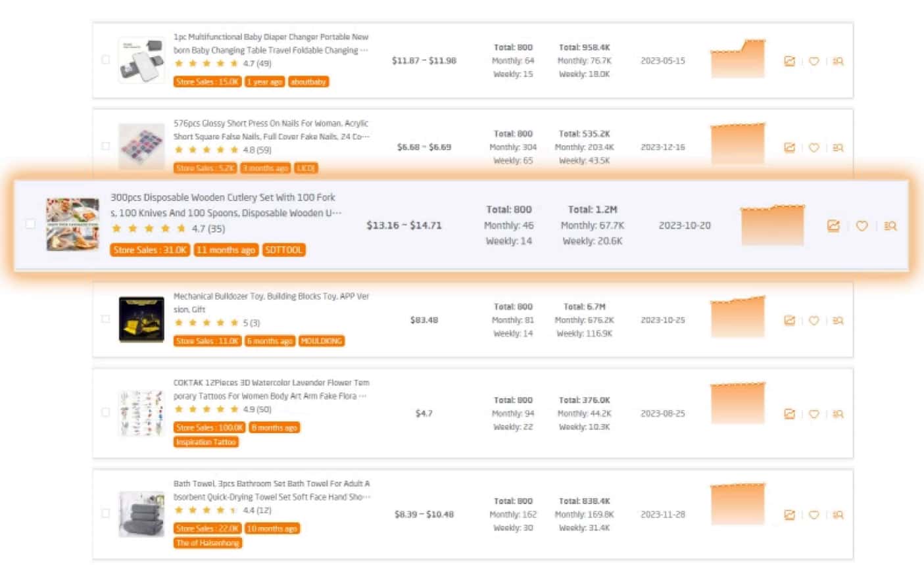Favorite the Baby Diaper Changer product

[x=814, y=61]
